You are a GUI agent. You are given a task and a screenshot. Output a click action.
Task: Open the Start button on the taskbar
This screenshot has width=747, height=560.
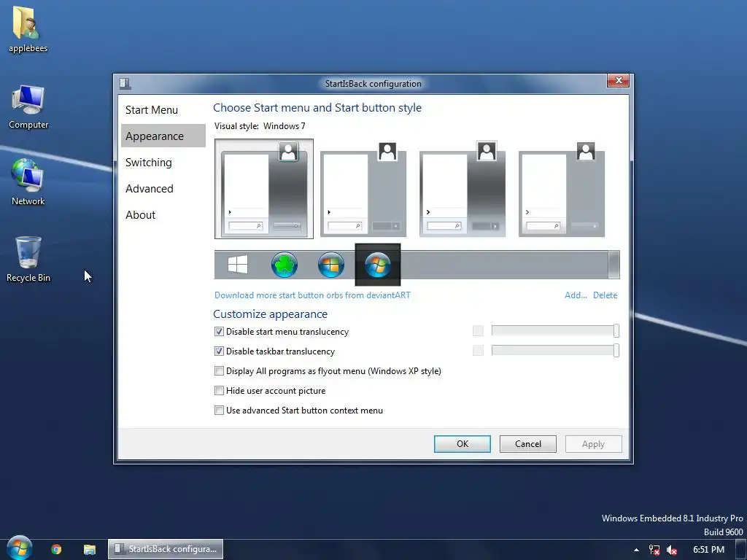19,548
